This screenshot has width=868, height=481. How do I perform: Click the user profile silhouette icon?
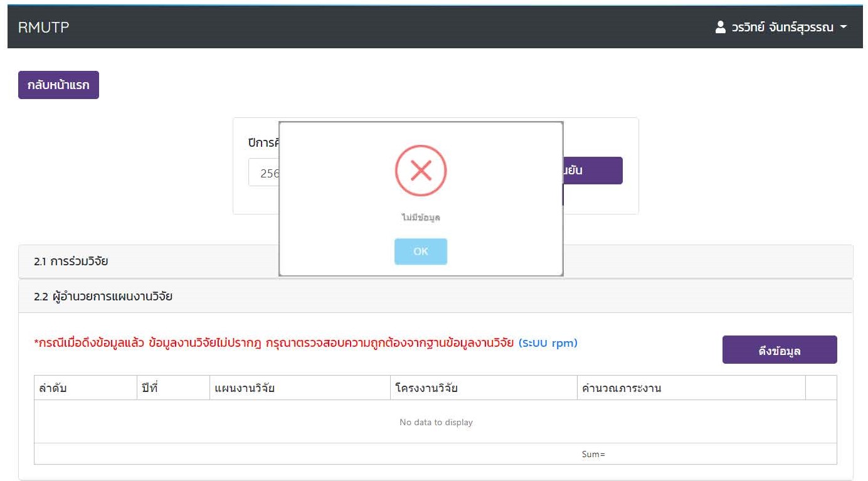coord(721,28)
